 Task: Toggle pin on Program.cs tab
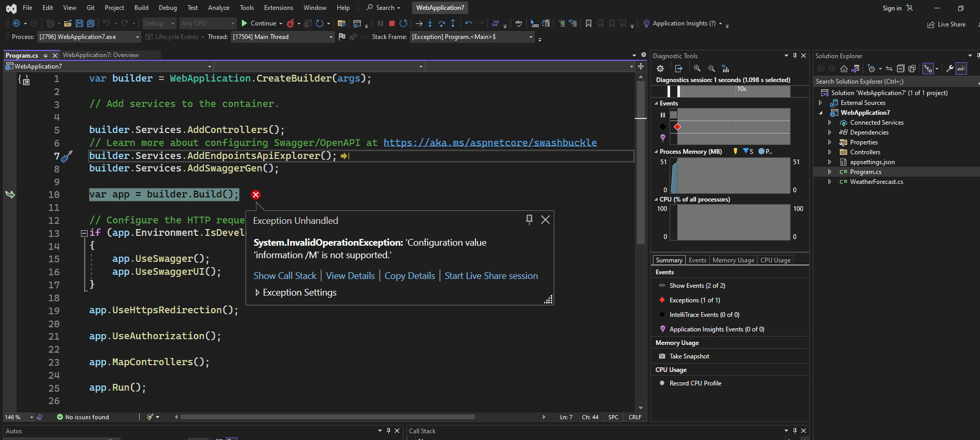coord(46,55)
